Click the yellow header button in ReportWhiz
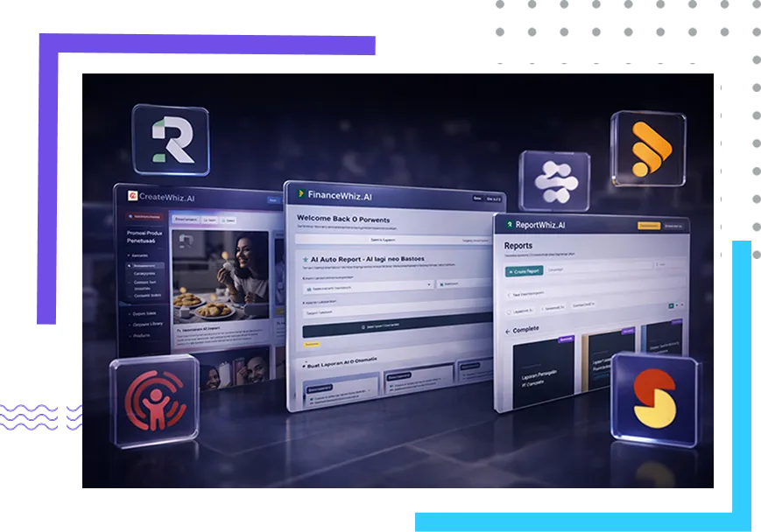The width and height of the screenshot is (761, 532). pyautogui.click(x=648, y=226)
